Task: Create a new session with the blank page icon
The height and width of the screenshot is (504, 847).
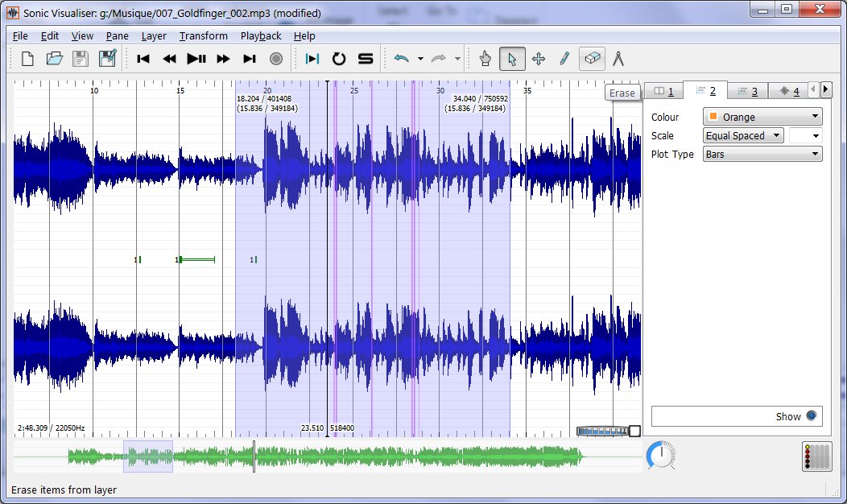Action: pos(27,58)
